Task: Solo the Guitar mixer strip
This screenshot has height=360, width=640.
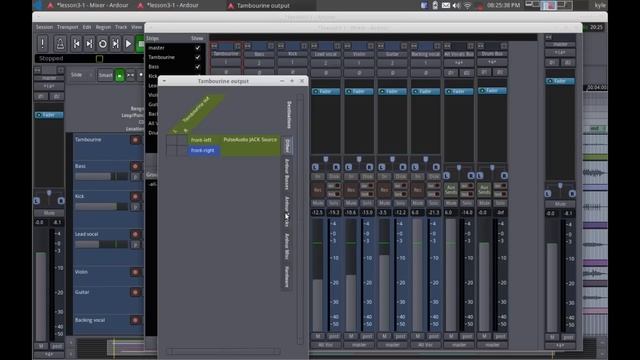Action: click(400, 203)
